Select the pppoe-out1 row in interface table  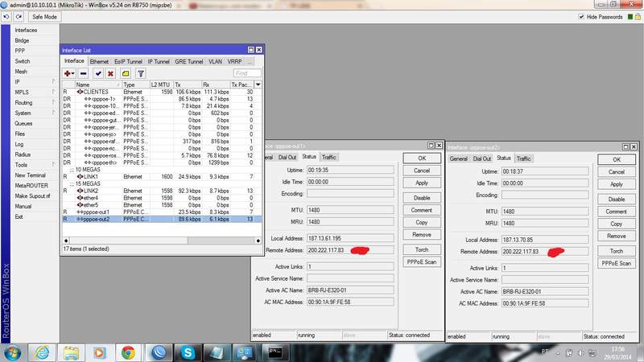point(97,212)
